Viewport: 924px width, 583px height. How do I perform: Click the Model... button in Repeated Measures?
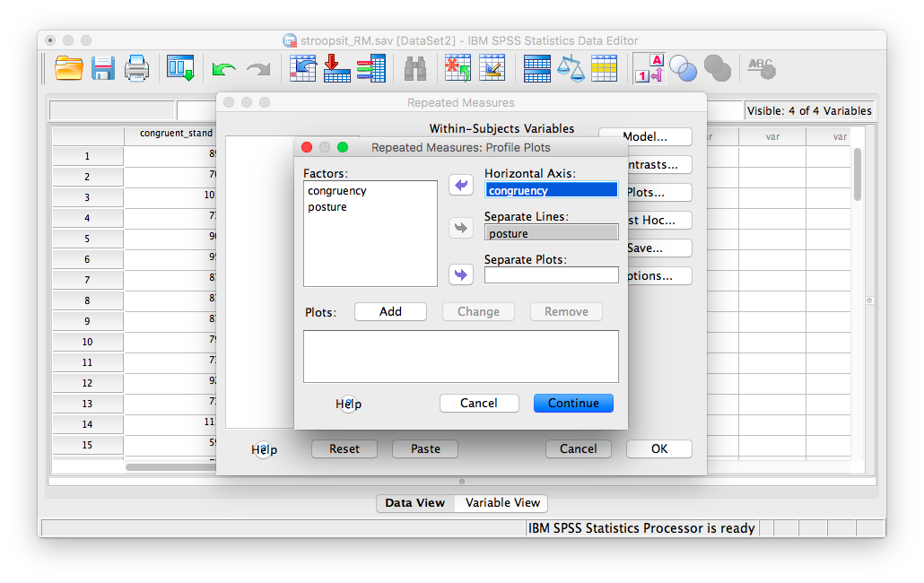[x=645, y=136]
